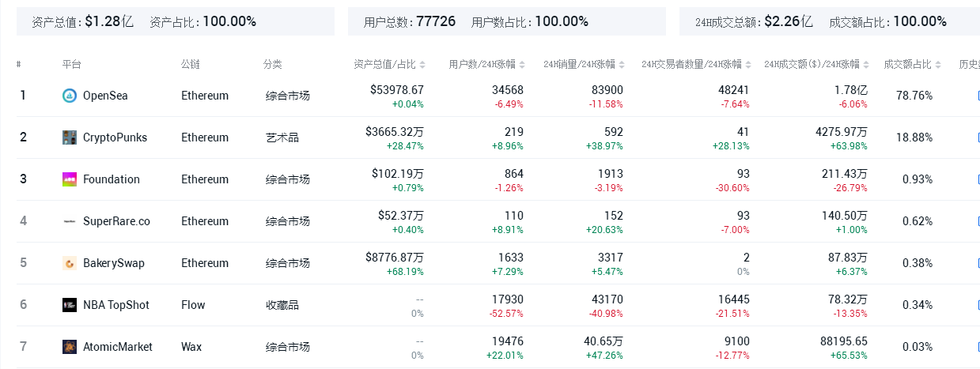Click the 资产总值 $1.28亿 summary
Screen dimensions: 980x369
pos(82,22)
